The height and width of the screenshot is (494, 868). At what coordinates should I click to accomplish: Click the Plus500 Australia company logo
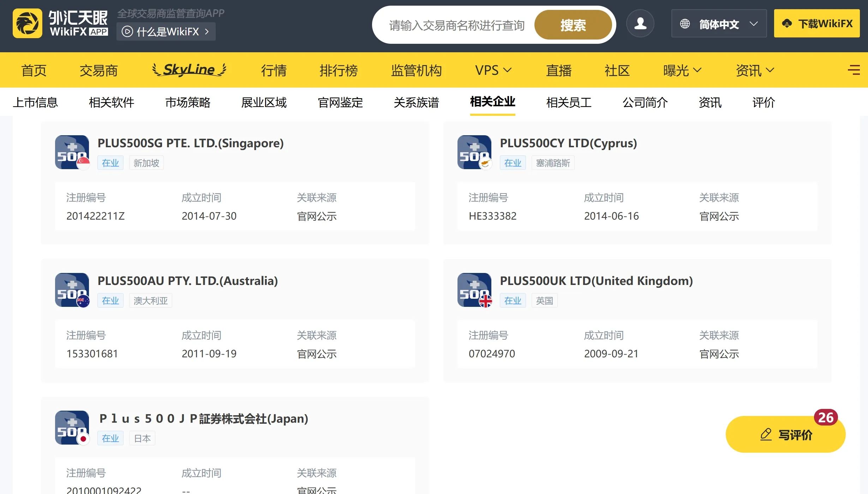[72, 290]
